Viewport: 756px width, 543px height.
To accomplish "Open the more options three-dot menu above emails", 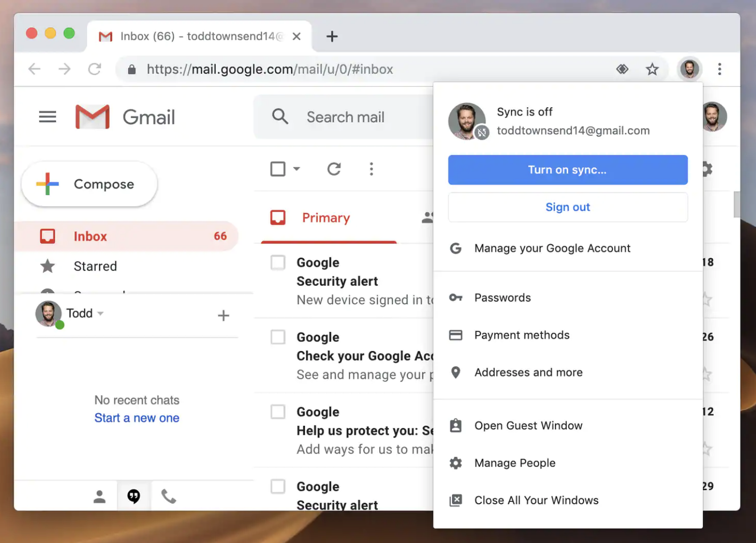I will 371,169.
